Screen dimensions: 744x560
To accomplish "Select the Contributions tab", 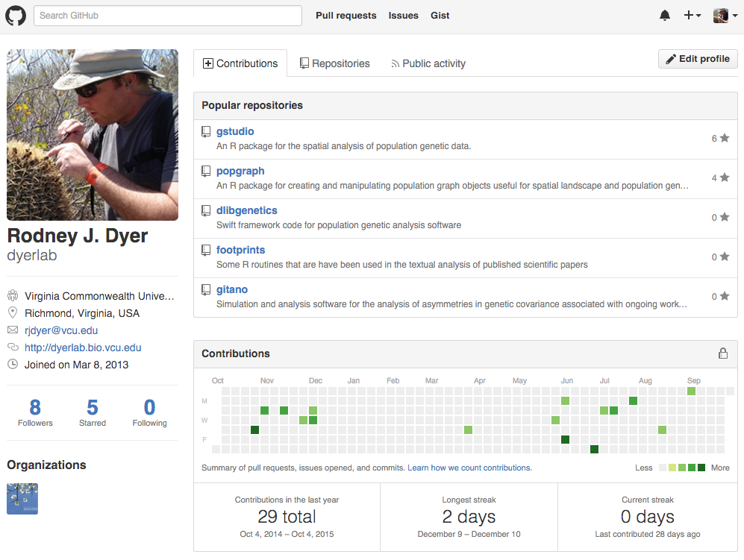I will coord(240,63).
